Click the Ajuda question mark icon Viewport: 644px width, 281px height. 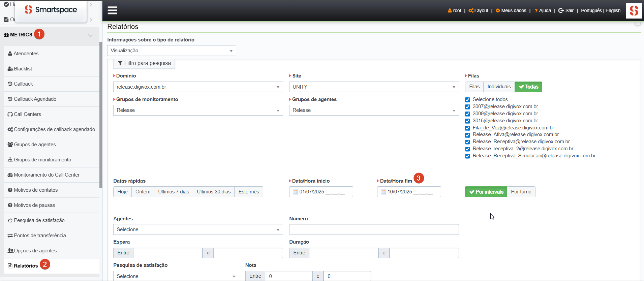point(536,10)
